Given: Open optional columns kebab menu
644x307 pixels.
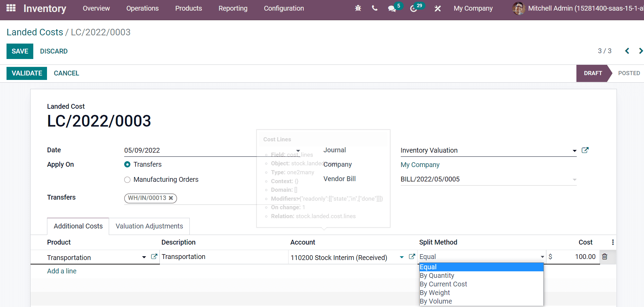Looking at the screenshot, I should click(613, 242).
